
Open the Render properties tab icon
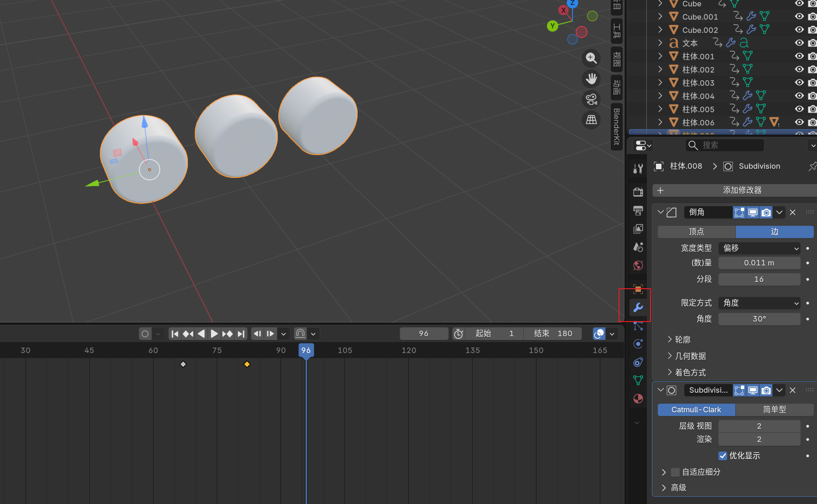click(x=638, y=192)
